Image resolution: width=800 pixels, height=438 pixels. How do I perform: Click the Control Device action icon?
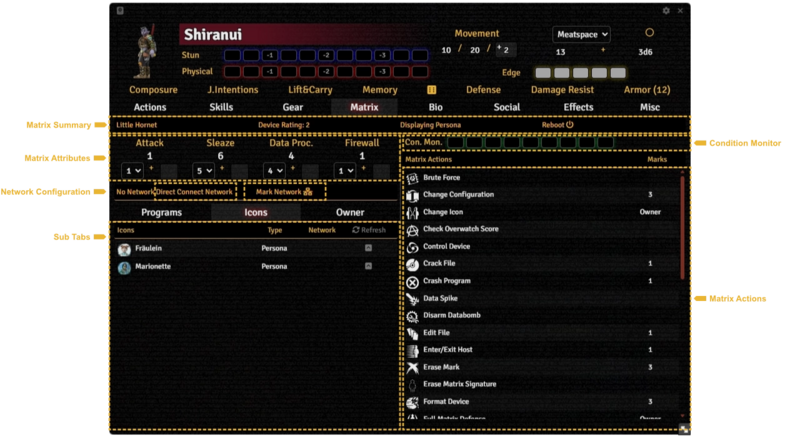(x=412, y=246)
